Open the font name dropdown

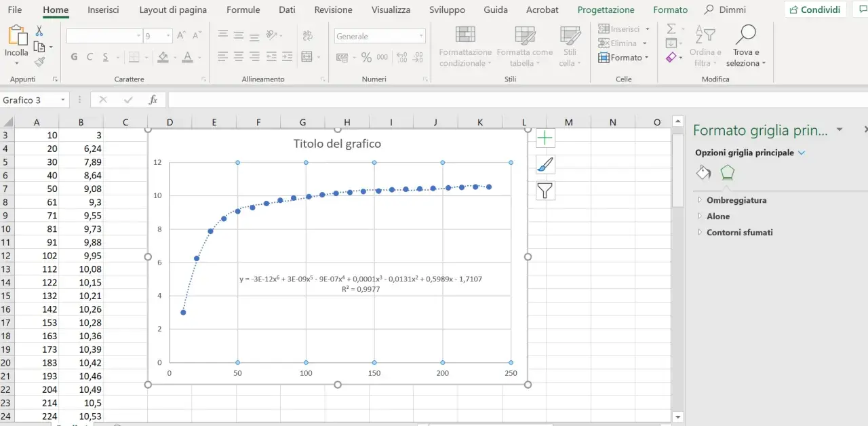(138, 36)
